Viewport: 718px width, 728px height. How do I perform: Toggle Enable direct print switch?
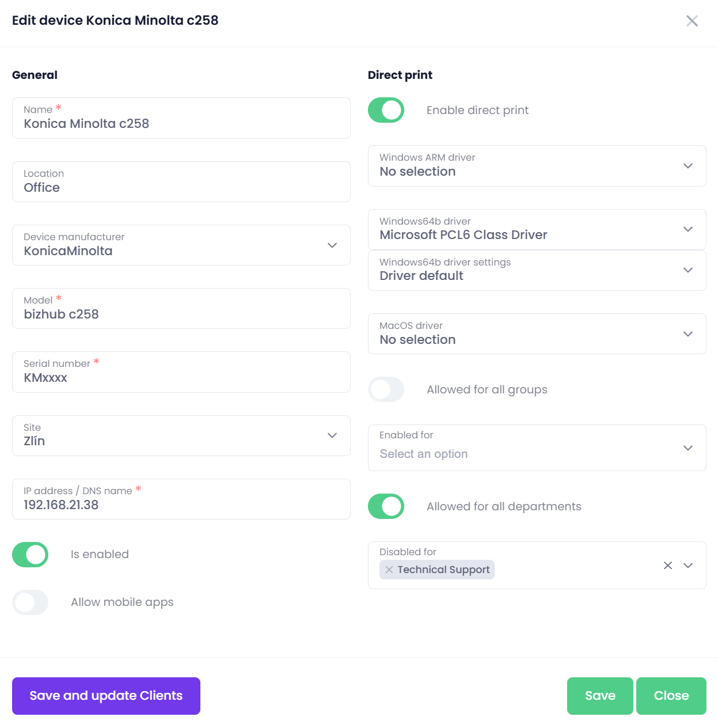click(386, 110)
